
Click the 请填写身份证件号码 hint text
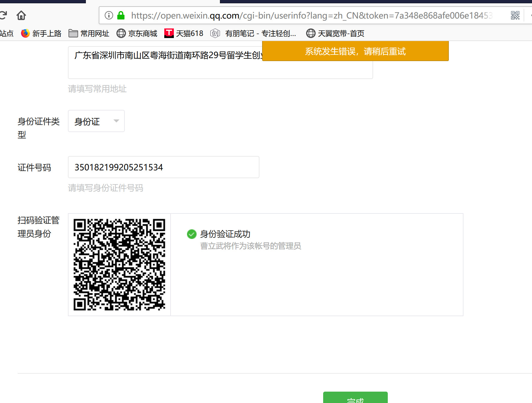point(106,188)
